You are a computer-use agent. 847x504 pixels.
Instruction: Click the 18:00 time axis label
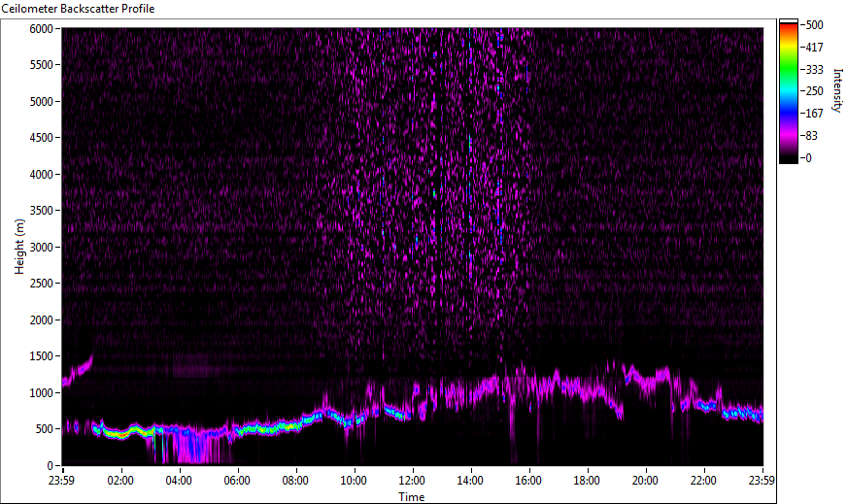(x=587, y=481)
